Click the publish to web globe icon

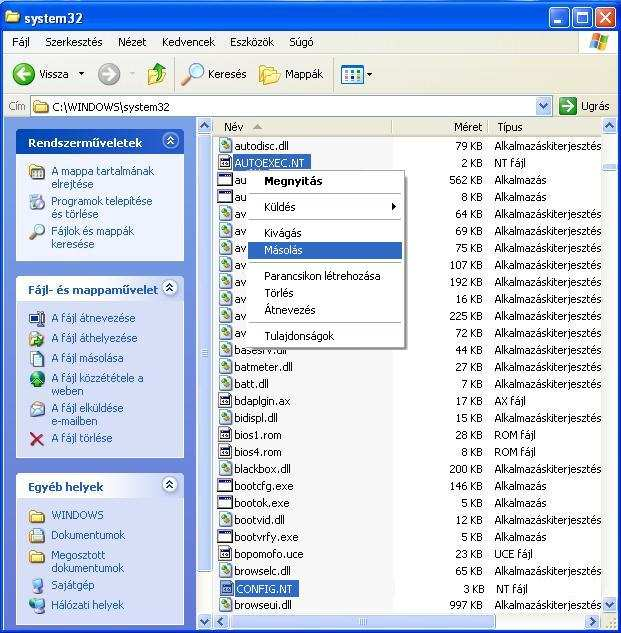coord(37,379)
